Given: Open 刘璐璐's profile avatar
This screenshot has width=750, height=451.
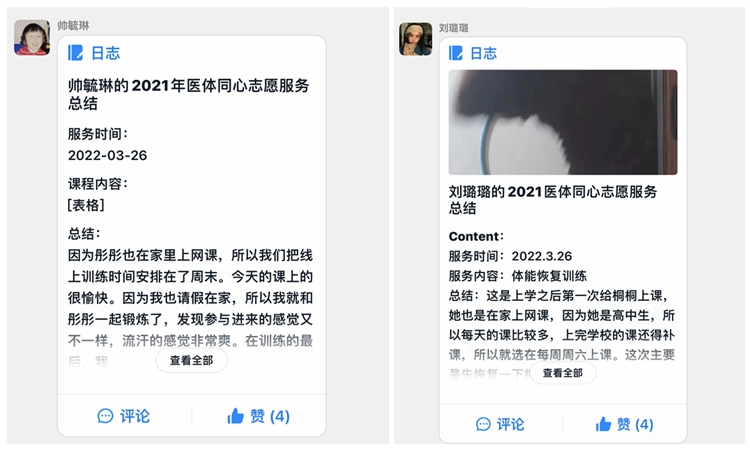Looking at the screenshot, I should pyautogui.click(x=416, y=39).
